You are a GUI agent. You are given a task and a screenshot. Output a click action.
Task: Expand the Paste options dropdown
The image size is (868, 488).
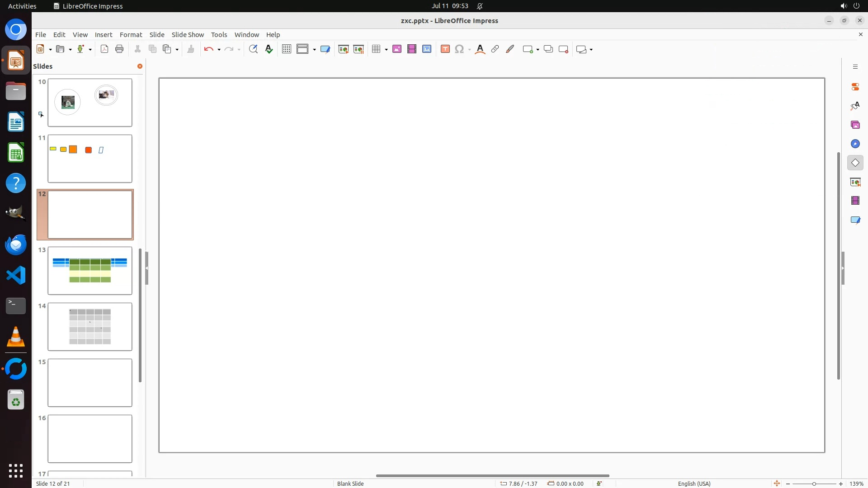point(177,50)
